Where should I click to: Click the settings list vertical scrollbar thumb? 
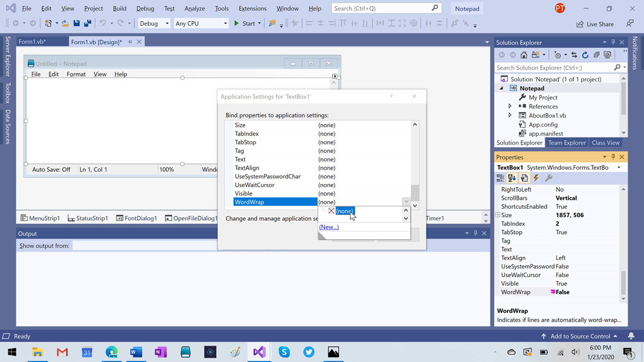[415, 192]
